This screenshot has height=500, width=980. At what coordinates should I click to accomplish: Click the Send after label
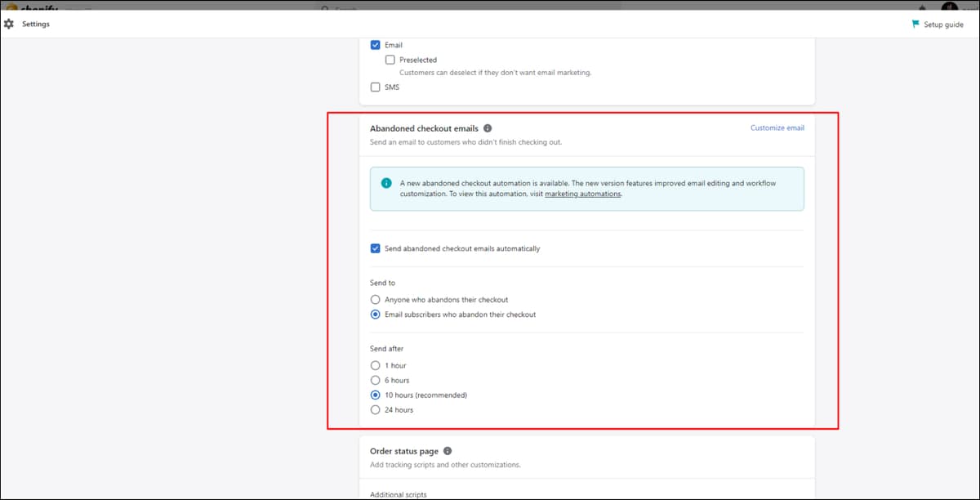pyautogui.click(x=386, y=349)
